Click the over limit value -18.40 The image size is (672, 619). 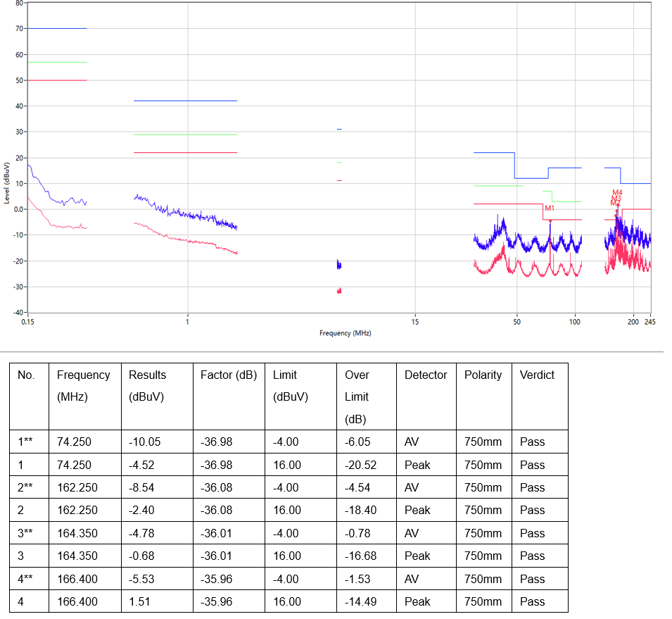(361, 511)
